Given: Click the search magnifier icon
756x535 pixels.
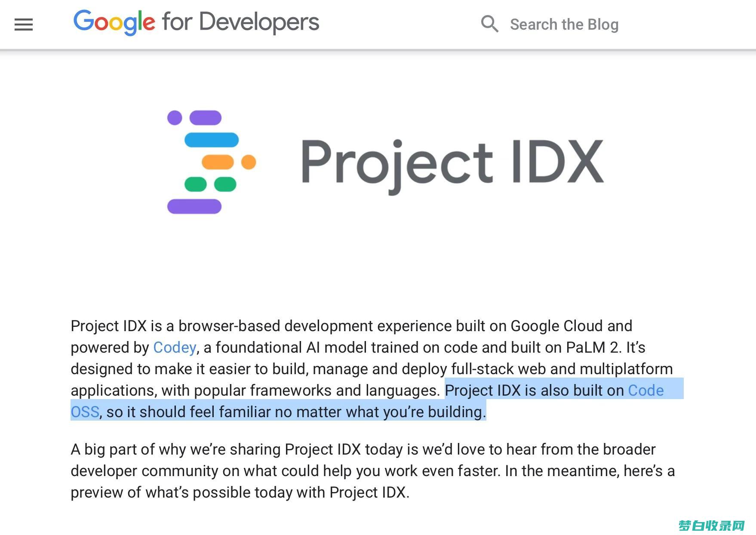Looking at the screenshot, I should coord(489,24).
